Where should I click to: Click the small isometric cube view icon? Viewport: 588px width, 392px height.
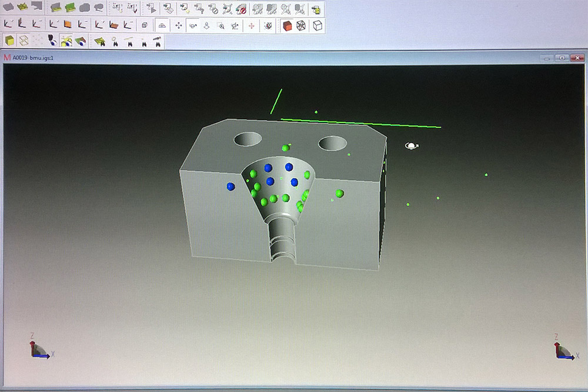(x=144, y=25)
